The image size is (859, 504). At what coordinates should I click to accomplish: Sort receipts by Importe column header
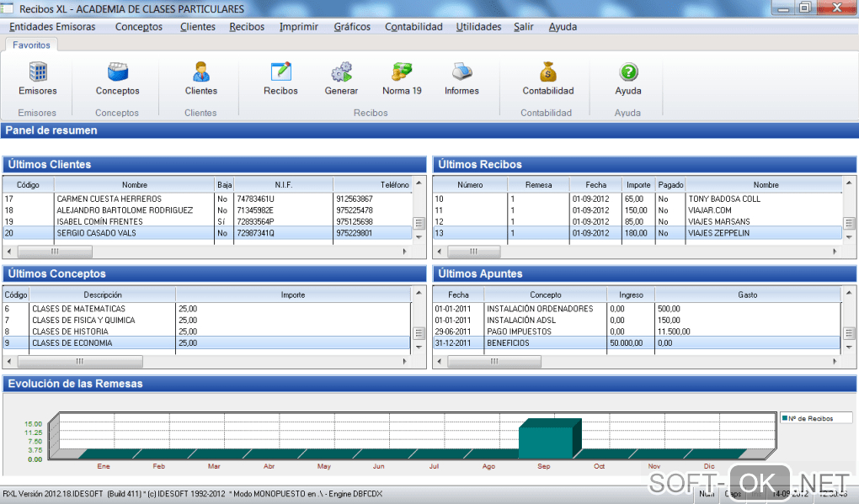tap(638, 184)
